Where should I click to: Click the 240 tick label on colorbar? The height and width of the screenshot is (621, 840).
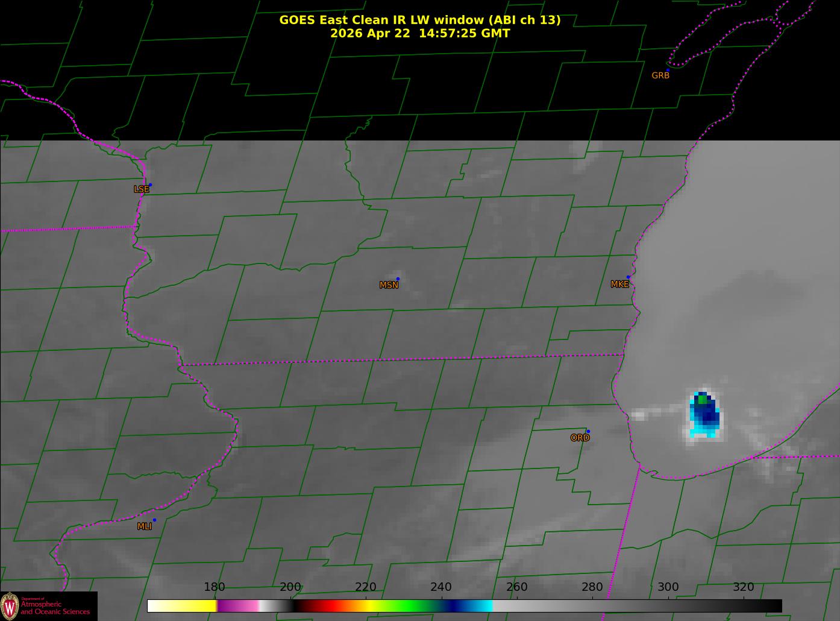[x=441, y=587]
